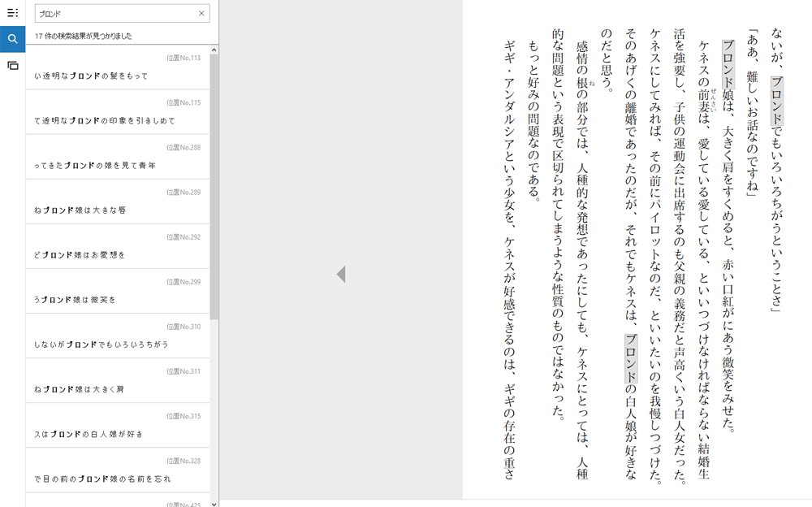Screen dimensions: 812x507
Task: Open search result at 位置No.289
Action: click(118, 201)
